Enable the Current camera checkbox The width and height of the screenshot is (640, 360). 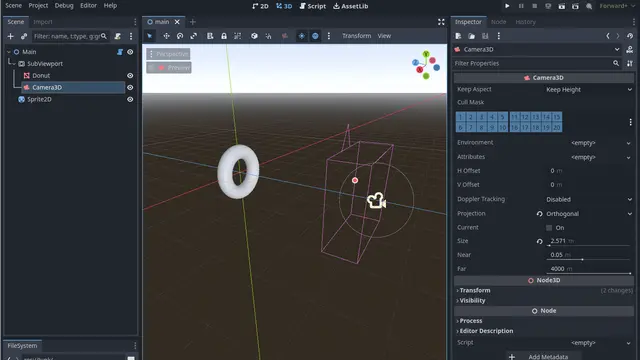[x=549, y=228]
